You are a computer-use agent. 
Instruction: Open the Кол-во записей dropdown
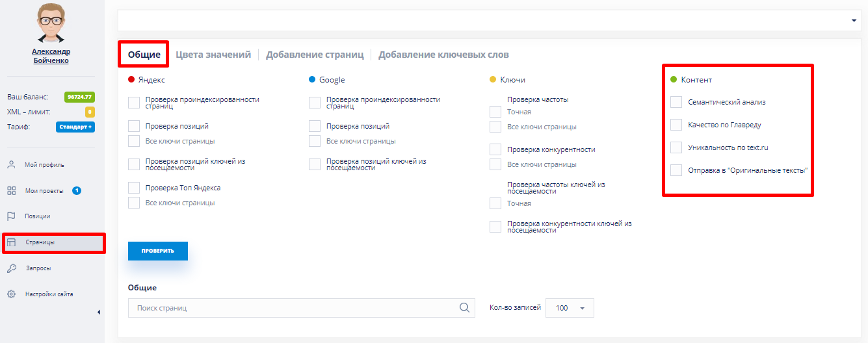pos(570,308)
